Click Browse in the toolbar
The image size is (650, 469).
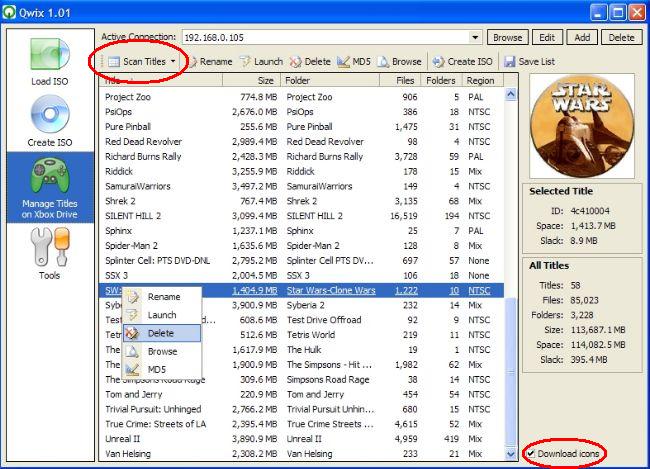tap(399, 62)
